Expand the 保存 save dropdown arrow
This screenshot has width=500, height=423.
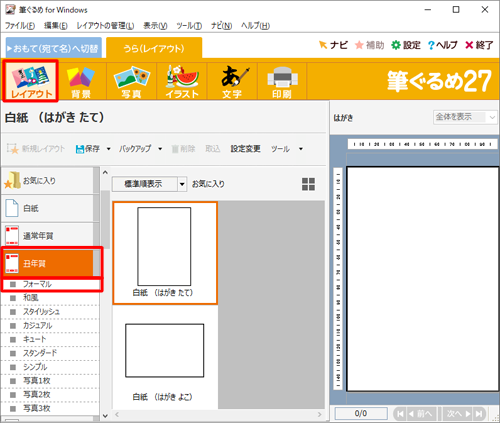click(x=108, y=149)
